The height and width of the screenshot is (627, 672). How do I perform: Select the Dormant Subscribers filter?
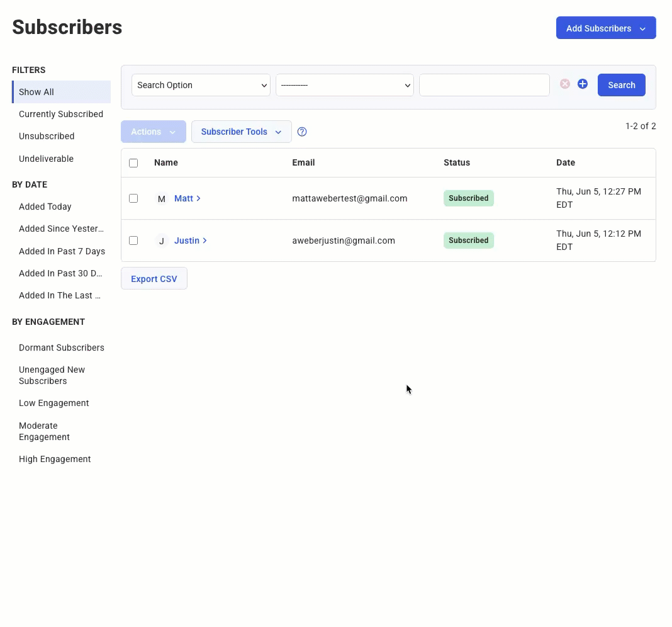click(x=61, y=347)
